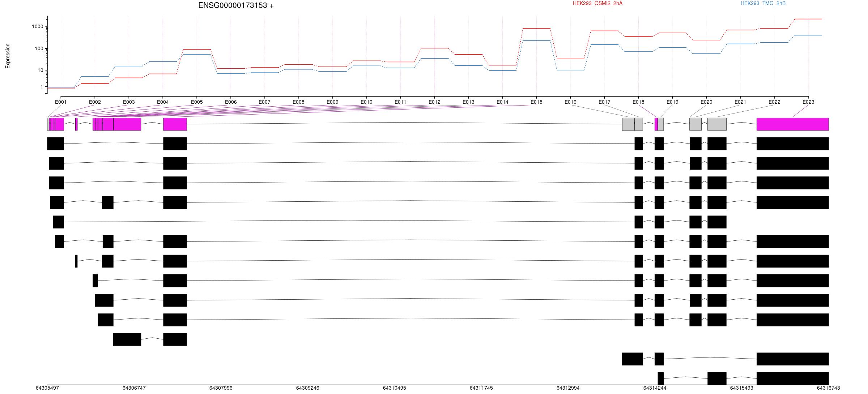Select the HEK293_OSMI2_2hA legend label
Screen dimensions: 868x394
coord(597,3)
